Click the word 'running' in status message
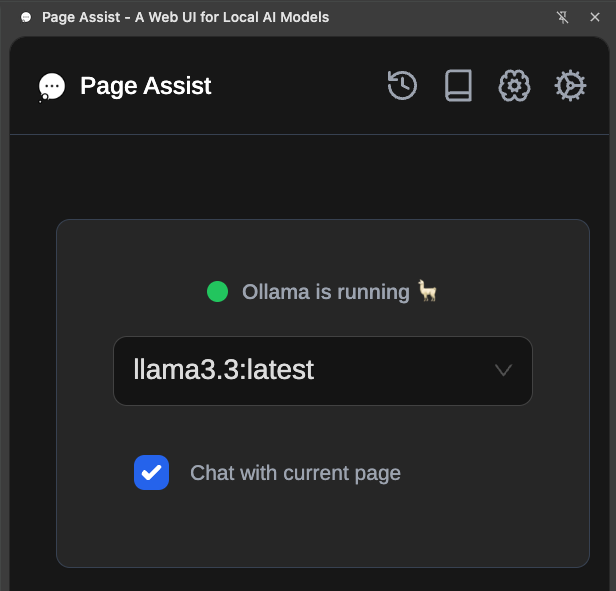Viewport: 616px width, 591px height. click(x=373, y=293)
